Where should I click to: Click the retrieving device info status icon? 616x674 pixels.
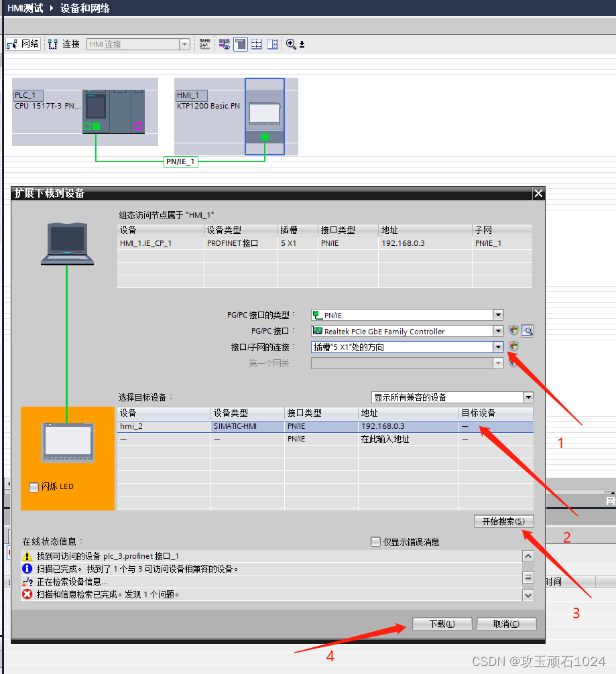[27, 582]
